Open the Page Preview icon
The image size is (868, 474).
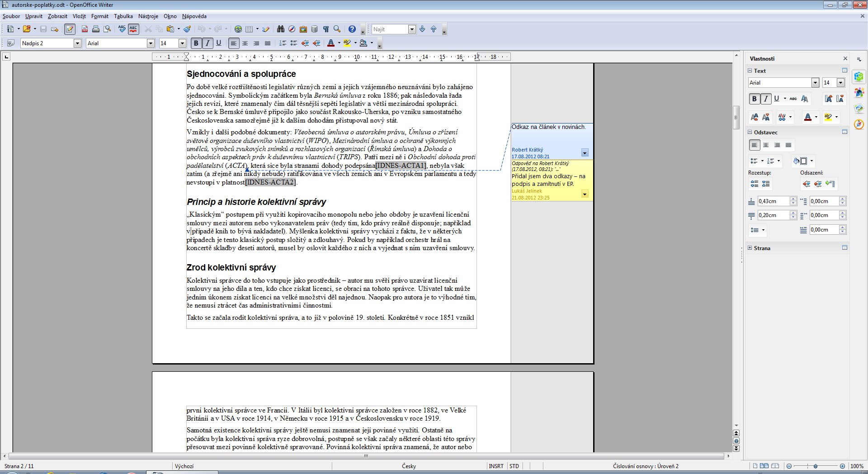[107, 29]
